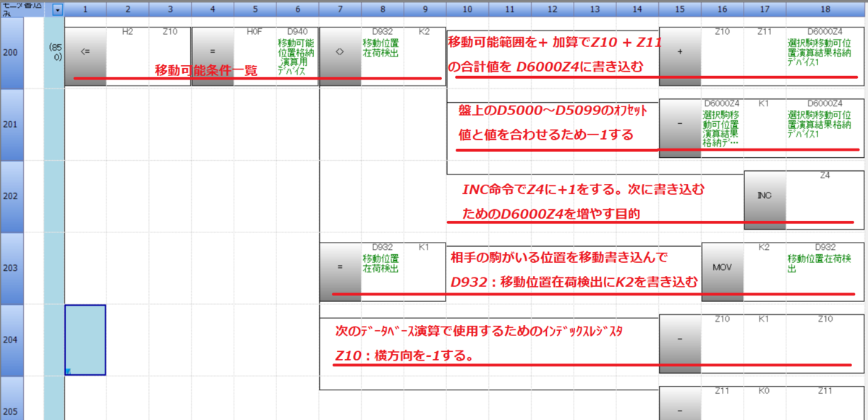Click the D940 device operand
This screenshot has width=868, height=420.
tap(297, 32)
